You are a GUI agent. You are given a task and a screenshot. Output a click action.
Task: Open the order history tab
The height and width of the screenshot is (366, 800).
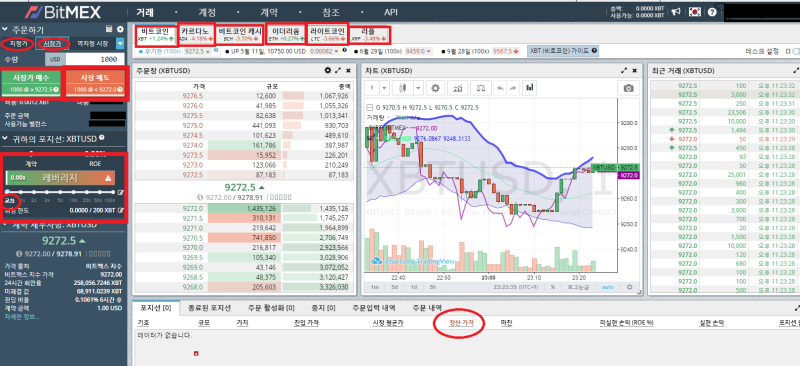427,308
